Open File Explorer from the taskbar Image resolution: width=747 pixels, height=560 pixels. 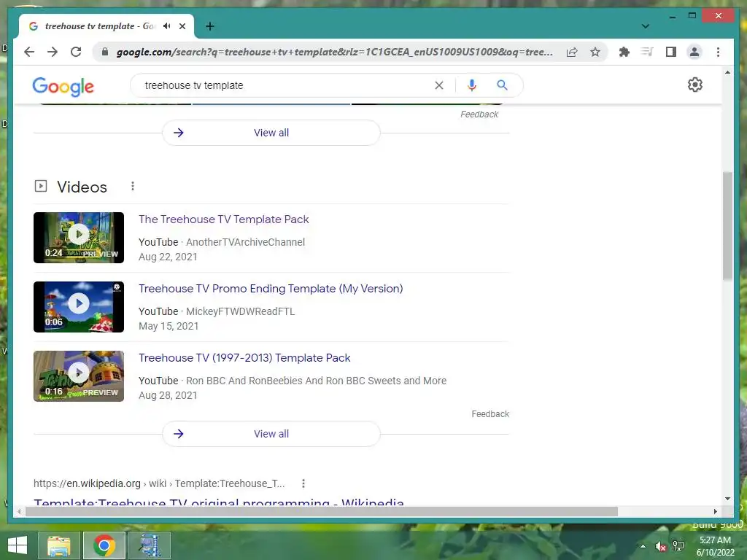58,545
